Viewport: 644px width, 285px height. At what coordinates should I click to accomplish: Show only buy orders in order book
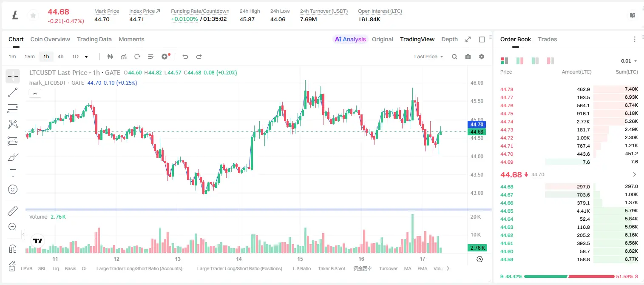pos(535,61)
